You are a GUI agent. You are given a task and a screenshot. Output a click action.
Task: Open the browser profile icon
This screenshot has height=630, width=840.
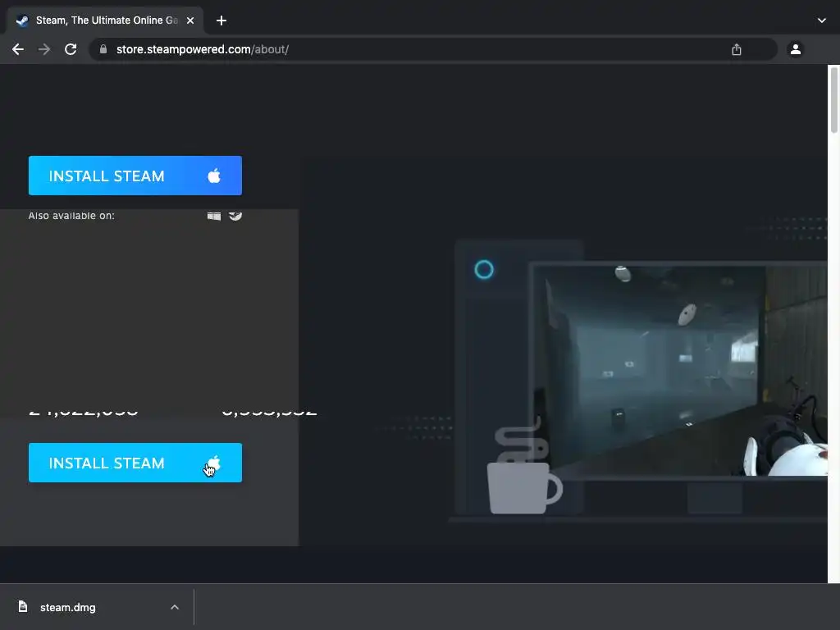tap(796, 49)
